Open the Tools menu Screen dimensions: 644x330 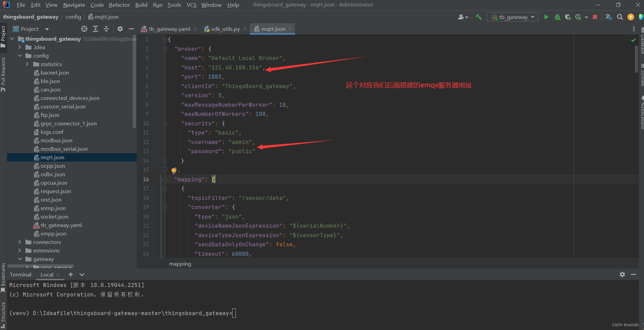click(174, 5)
